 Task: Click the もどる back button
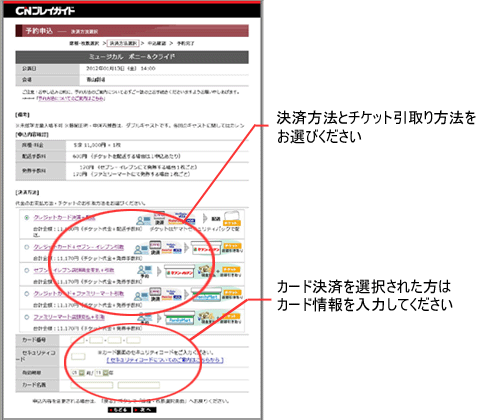pyautogui.click(x=119, y=410)
